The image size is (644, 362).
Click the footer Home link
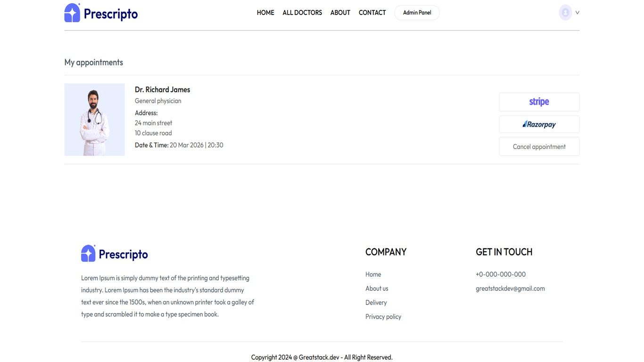click(x=373, y=274)
